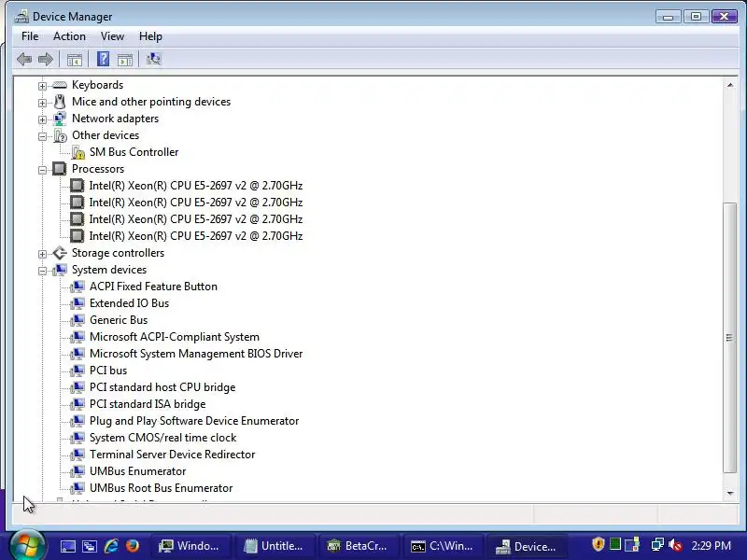Show or hide the console tree icon
The width and height of the screenshot is (747, 560).
(75, 60)
